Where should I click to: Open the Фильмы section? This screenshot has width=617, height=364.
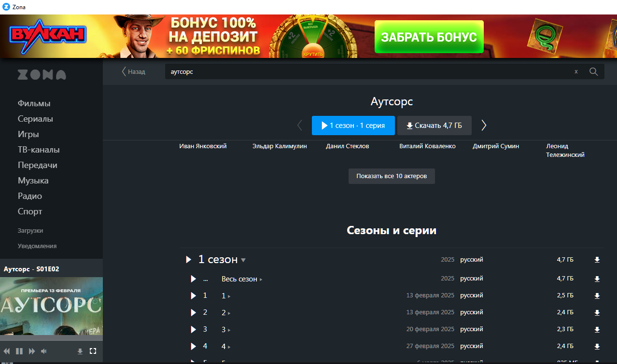tap(34, 103)
